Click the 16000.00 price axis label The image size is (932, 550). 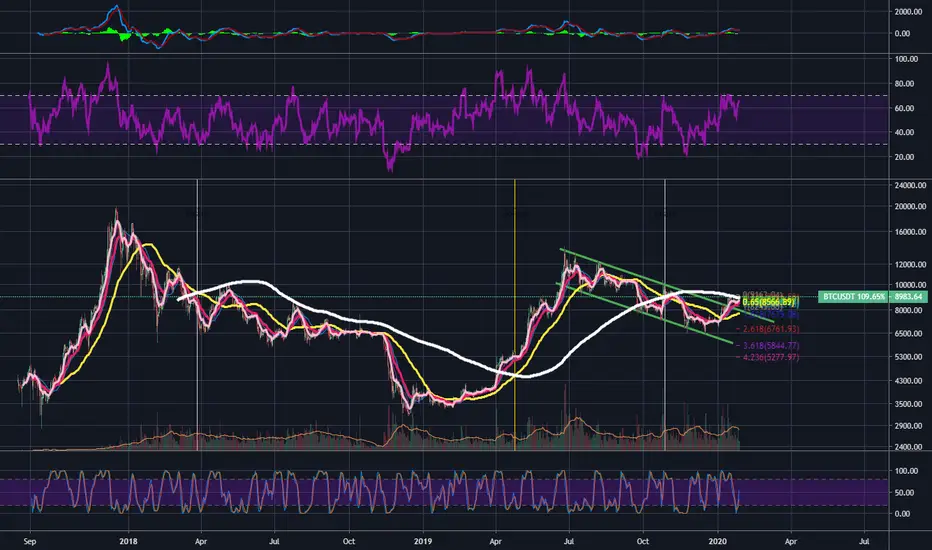910,232
